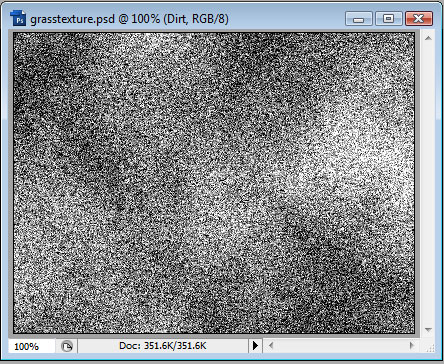
Task: Click the status bar preview icon
Action: click(67, 346)
